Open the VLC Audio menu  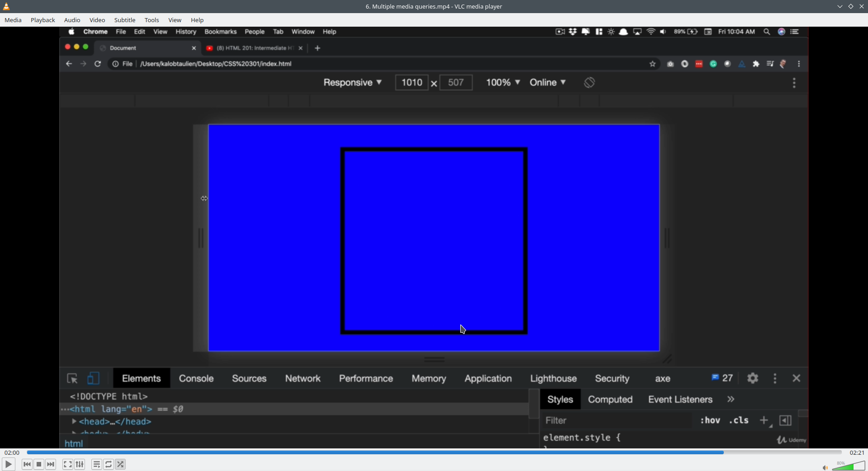click(x=72, y=20)
